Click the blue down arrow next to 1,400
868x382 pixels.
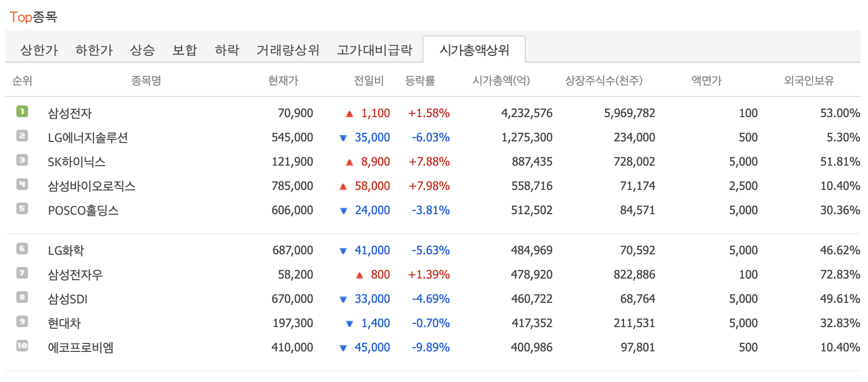[x=349, y=324]
